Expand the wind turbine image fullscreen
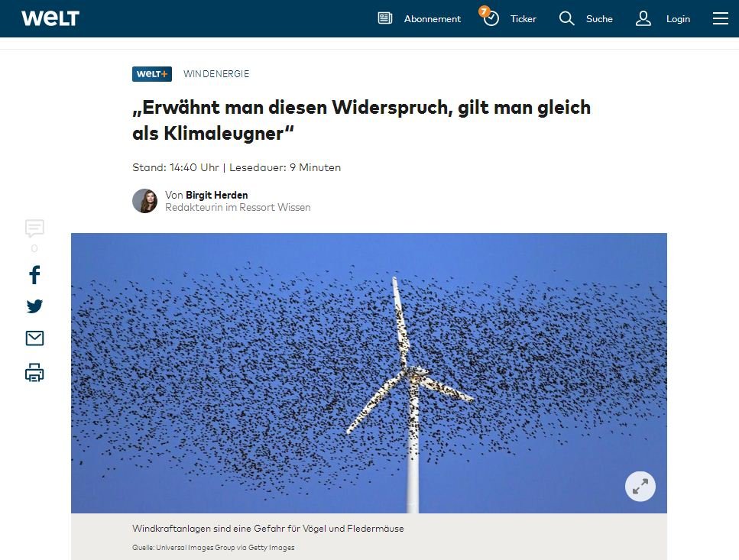Image resolution: width=739 pixels, height=560 pixels. (x=640, y=486)
